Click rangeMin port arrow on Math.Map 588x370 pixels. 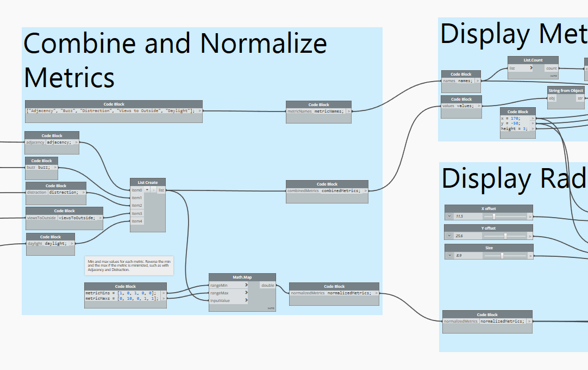click(246, 285)
